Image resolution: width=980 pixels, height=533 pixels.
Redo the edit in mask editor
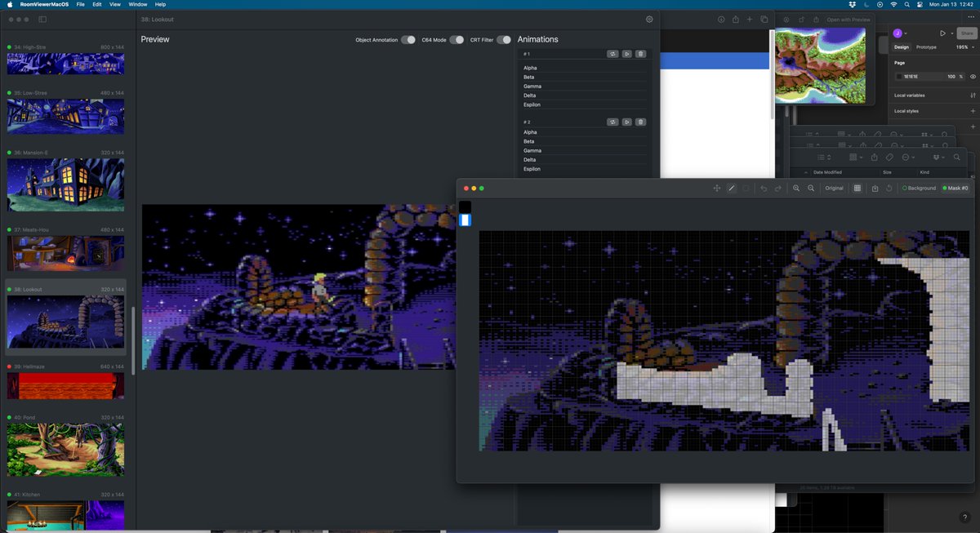(778, 189)
